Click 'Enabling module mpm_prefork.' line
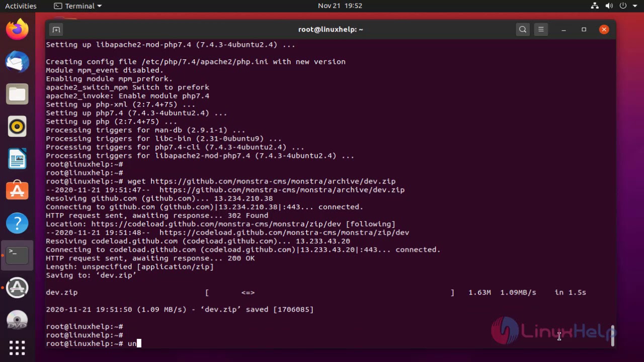 [109, 79]
